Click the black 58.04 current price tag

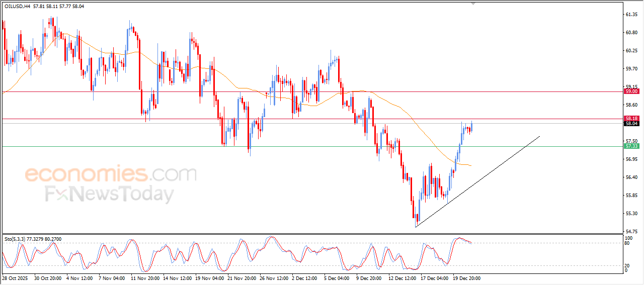coord(631,124)
